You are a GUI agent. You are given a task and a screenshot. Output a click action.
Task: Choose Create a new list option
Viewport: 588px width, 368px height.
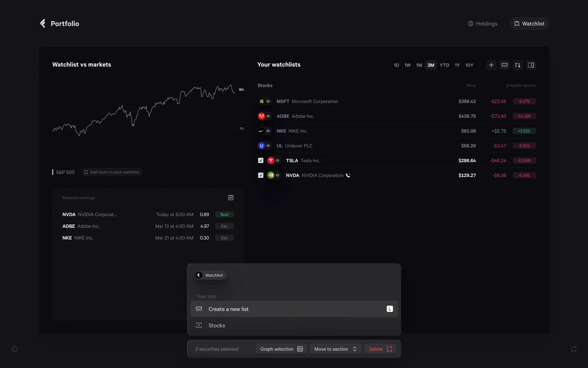coord(228,309)
